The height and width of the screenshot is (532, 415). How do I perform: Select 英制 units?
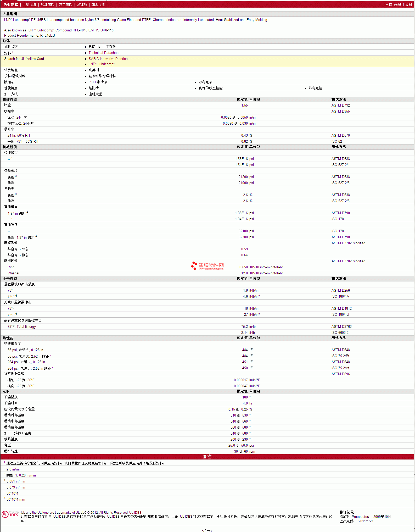[397, 4]
